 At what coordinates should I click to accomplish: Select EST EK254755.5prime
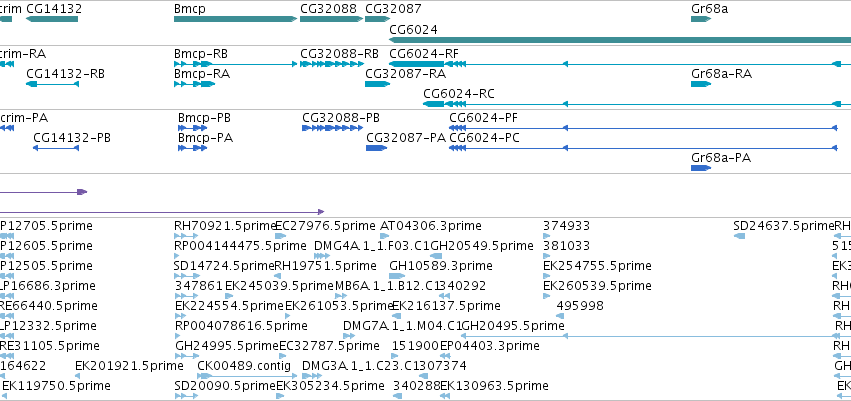(x=547, y=276)
